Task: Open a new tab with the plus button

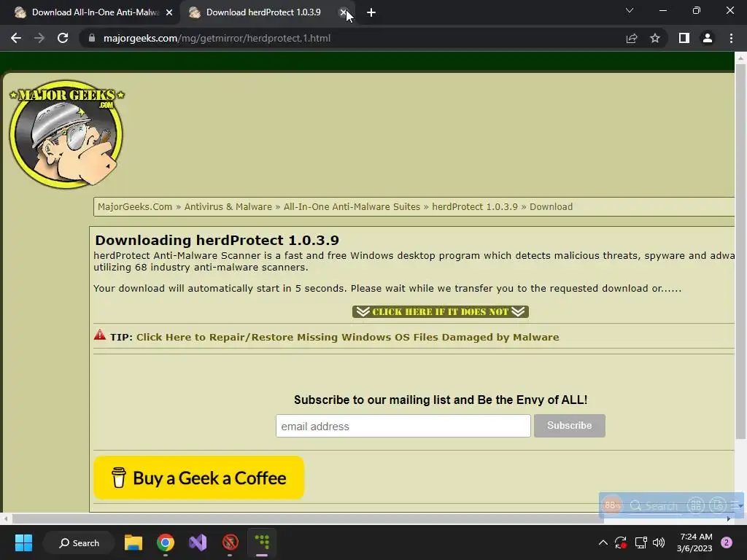Action: point(371,13)
